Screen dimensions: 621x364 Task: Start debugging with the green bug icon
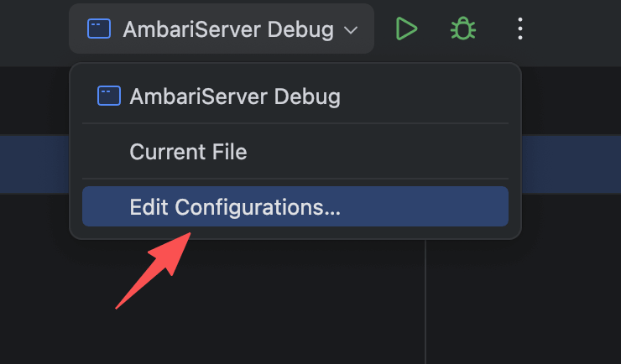[462, 29]
